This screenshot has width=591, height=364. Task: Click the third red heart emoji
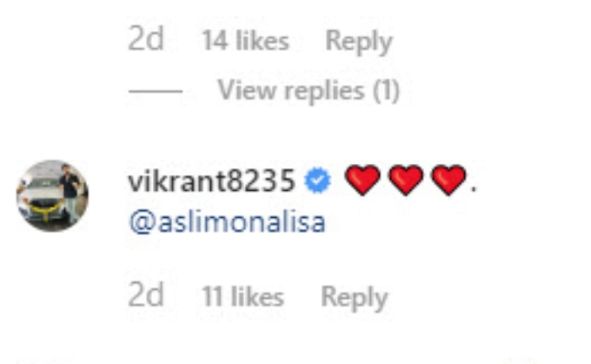click(448, 180)
